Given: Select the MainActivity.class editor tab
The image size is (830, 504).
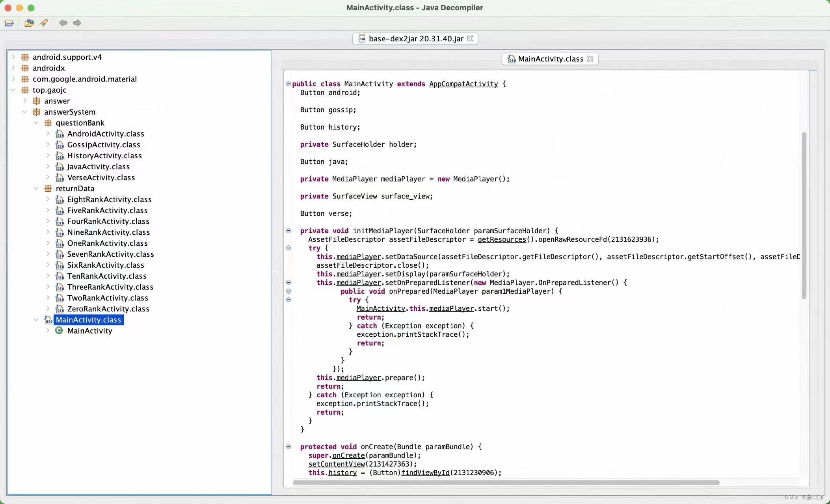Looking at the screenshot, I should click(550, 59).
